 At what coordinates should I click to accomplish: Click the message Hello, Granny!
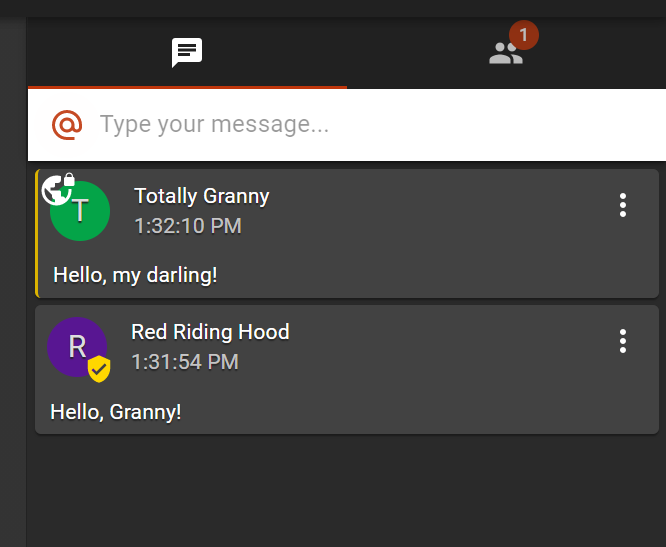coord(116,412)
